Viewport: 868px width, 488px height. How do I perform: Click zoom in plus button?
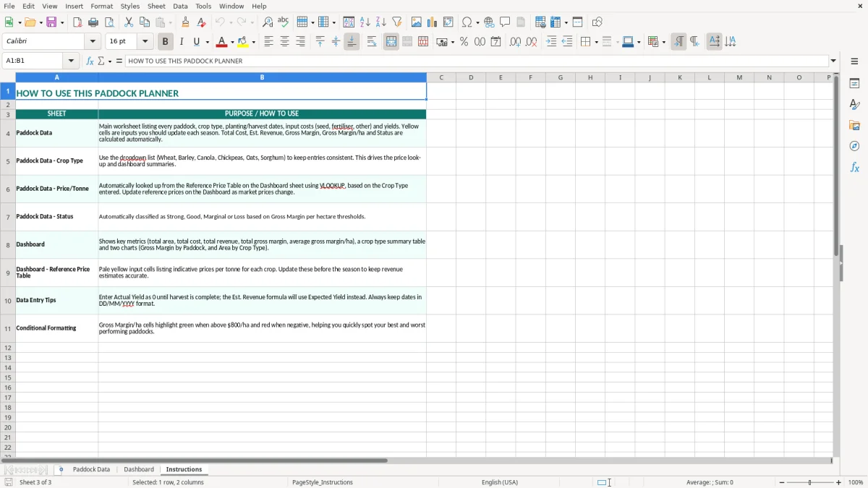click(x=839, y=482)
